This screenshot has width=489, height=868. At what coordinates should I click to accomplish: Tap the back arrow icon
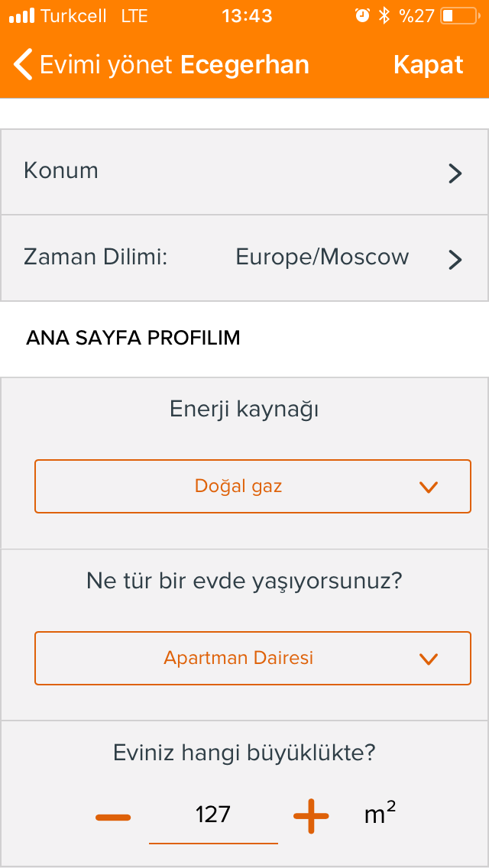23,65
